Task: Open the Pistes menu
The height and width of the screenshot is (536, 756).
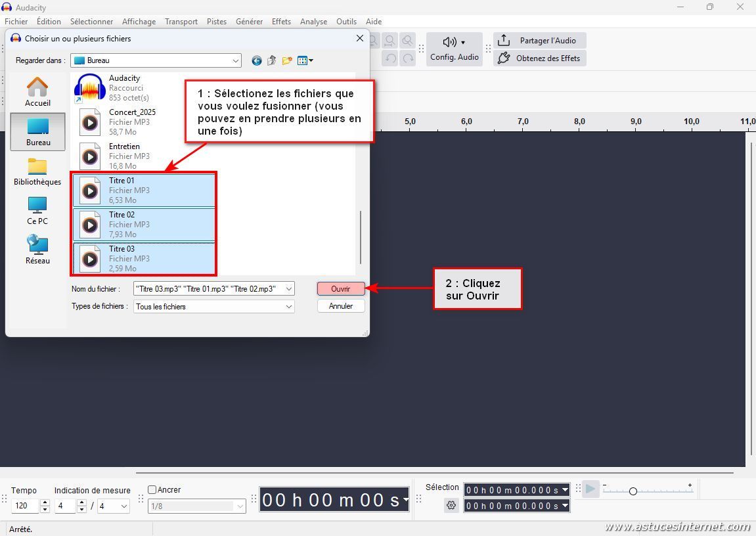Action: 217,22
